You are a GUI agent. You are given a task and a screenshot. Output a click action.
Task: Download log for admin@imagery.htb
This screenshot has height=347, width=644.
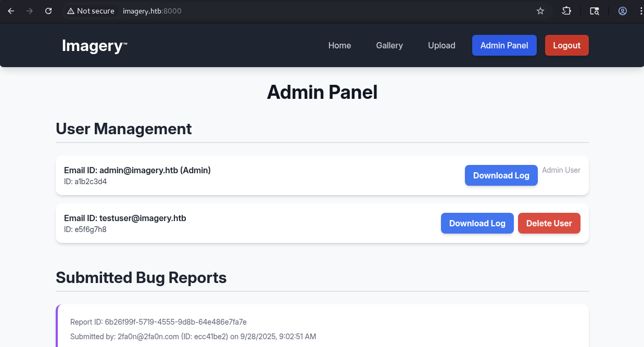click(x=501, y=175)
